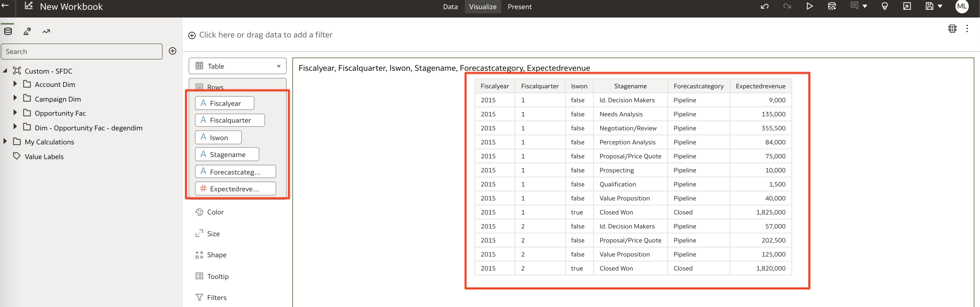Screen dimensions: 980x307
Task: Undo the last action
Action: pyautogui.click(x=765, y=6)
